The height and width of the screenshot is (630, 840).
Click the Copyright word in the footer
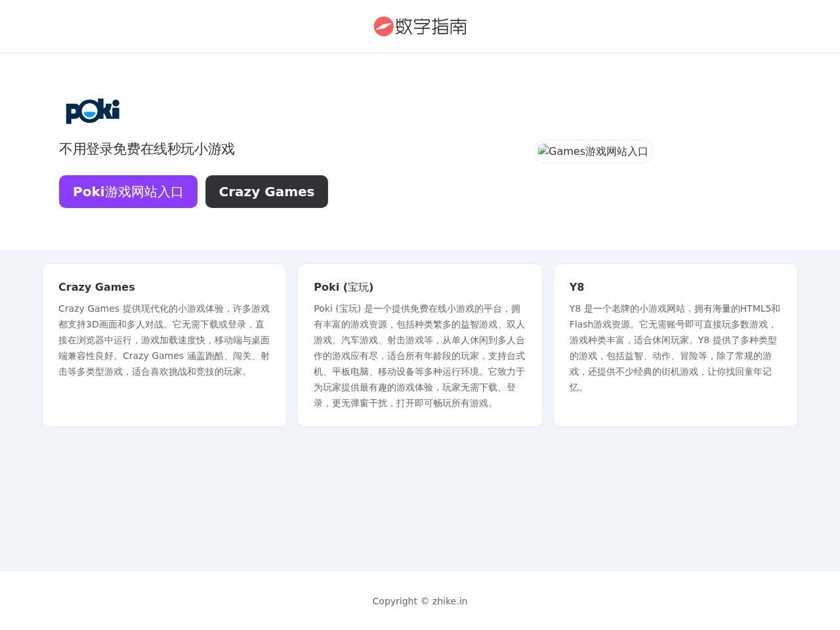click(x=394, y=601)
